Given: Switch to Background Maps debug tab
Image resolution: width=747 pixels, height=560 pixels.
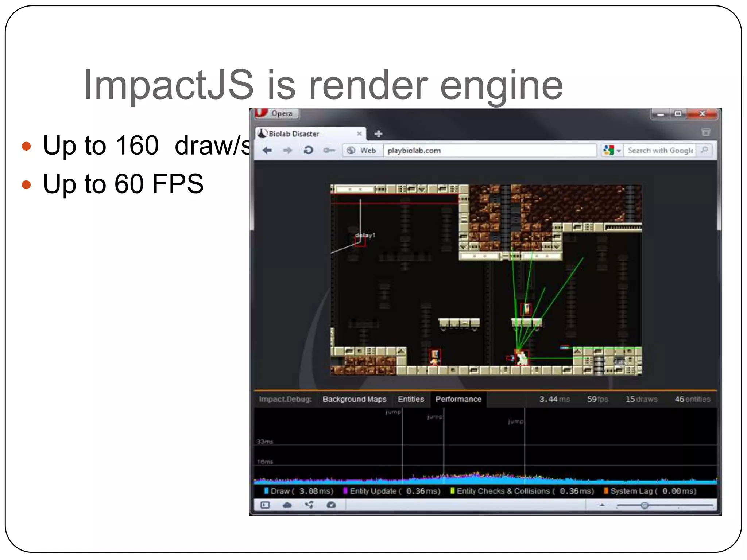Looking at the screenshot, I should [x=354, y=399].
